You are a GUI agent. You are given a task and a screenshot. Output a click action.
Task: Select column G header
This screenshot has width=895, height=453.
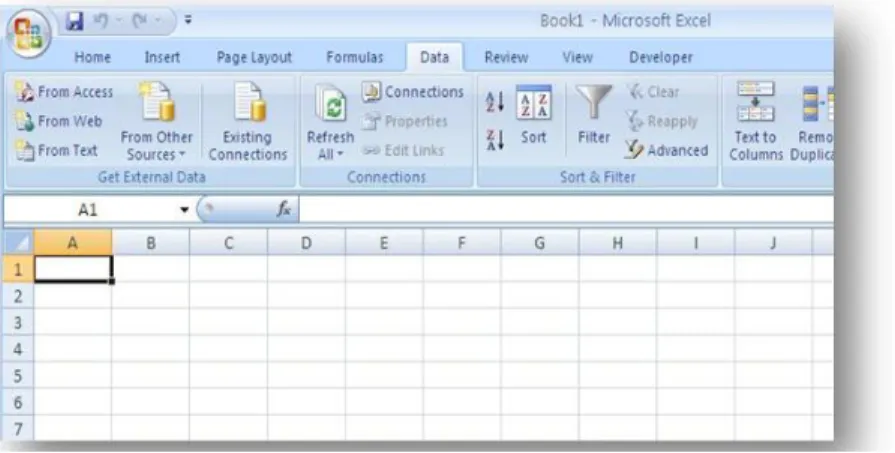pos(539,243)
